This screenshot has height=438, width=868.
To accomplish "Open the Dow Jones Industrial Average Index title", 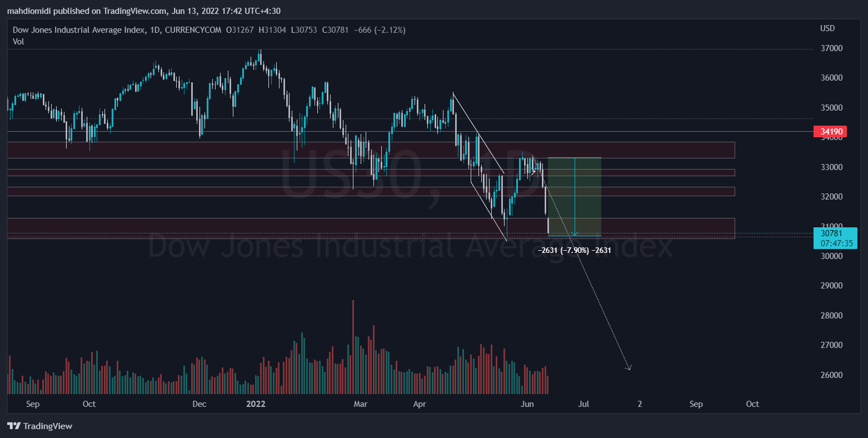I will [79, 30].
